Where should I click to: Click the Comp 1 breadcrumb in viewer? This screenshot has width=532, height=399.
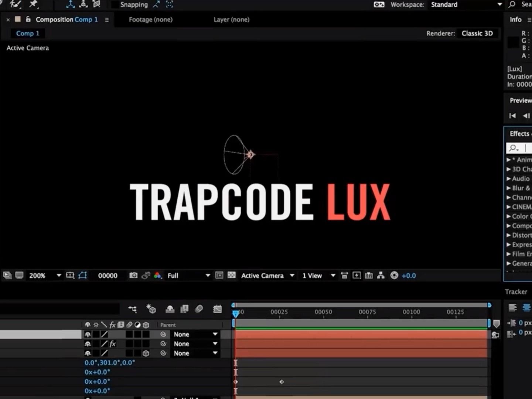(27, 33)
